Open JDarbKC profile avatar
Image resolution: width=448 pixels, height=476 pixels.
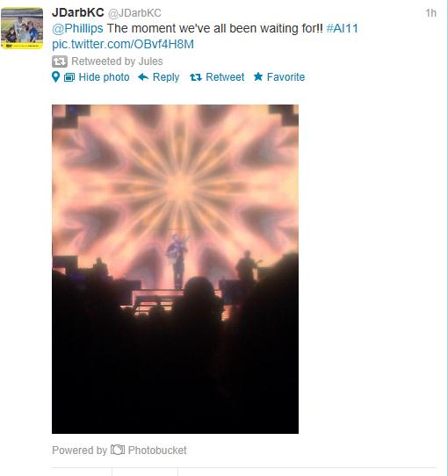point(22,28)
